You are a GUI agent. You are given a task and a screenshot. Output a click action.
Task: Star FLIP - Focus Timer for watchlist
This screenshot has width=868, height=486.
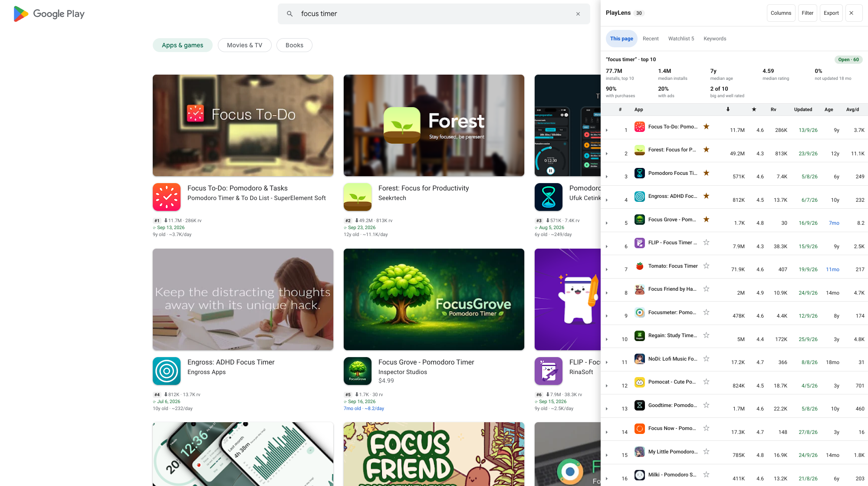pos(706,243)
